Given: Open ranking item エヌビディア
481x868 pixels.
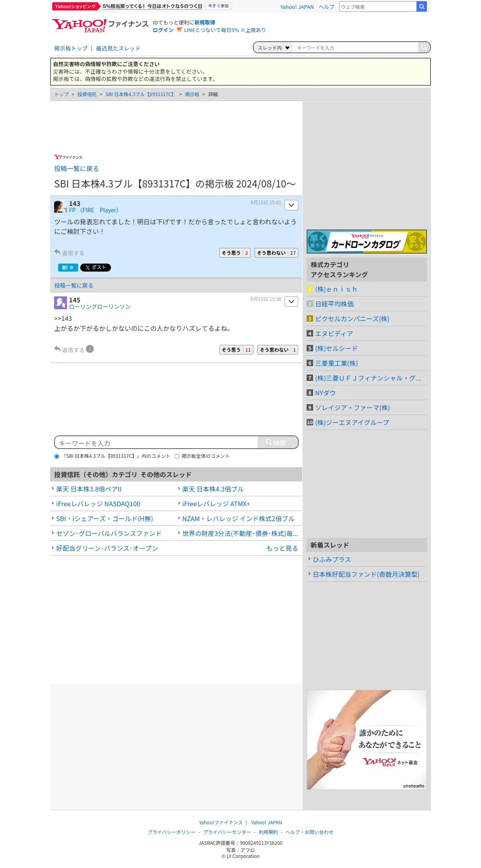Looking at the screenshot, I should point(334,334).
